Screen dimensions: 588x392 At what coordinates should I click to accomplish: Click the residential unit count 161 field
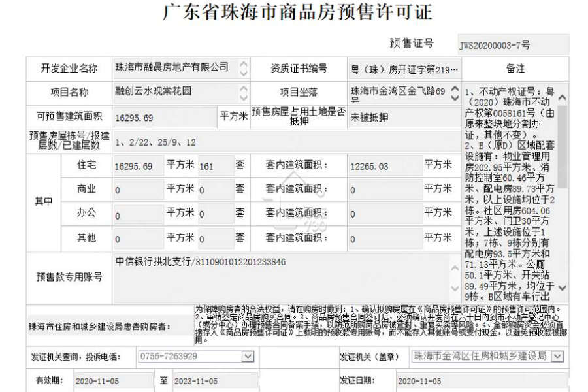tap(216, 166)
